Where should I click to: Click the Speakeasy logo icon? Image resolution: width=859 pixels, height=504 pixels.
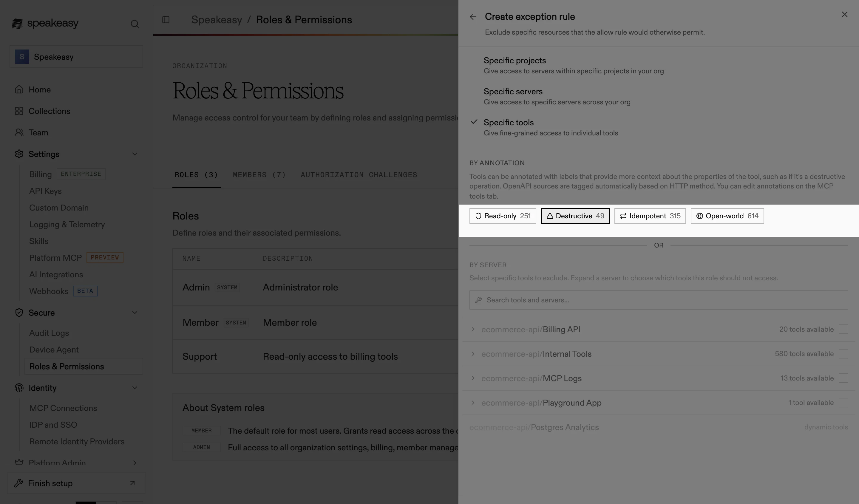[x=17, y=24]
